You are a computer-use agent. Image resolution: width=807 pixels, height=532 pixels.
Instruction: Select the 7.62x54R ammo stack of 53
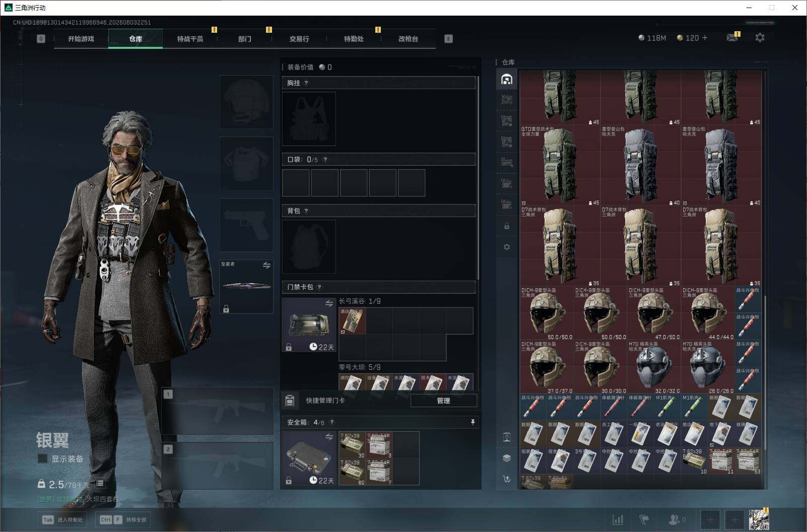748,461
